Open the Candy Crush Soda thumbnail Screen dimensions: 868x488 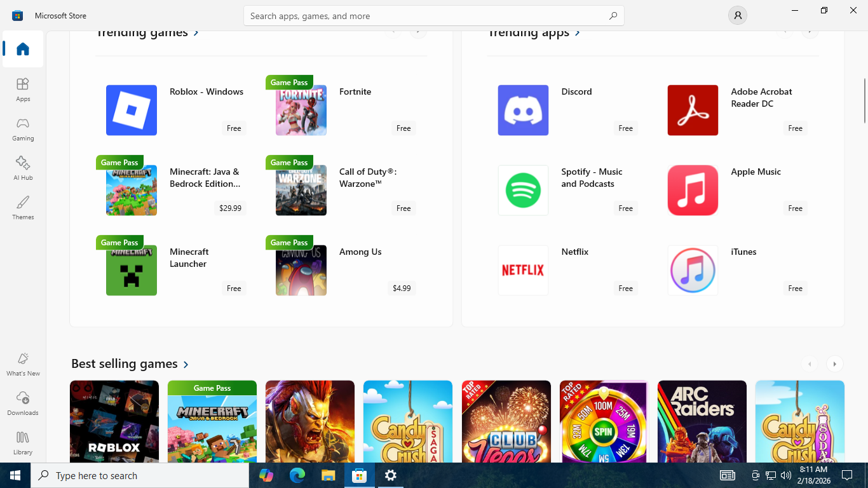(800, 421)
